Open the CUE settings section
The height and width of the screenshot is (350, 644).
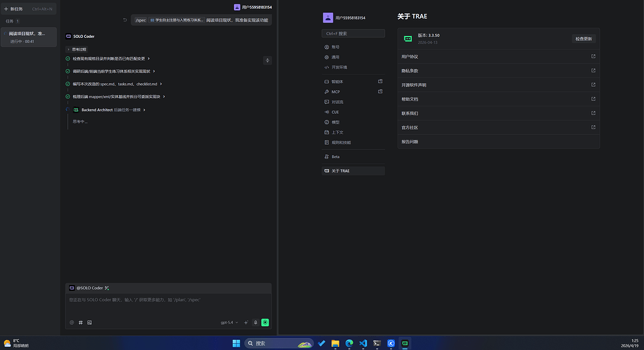(x=353, y=112)
